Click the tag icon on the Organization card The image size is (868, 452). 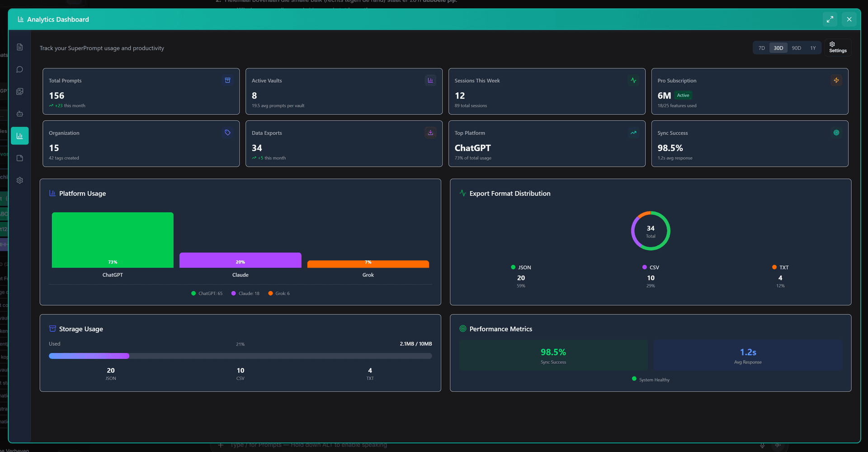[227, 132]
